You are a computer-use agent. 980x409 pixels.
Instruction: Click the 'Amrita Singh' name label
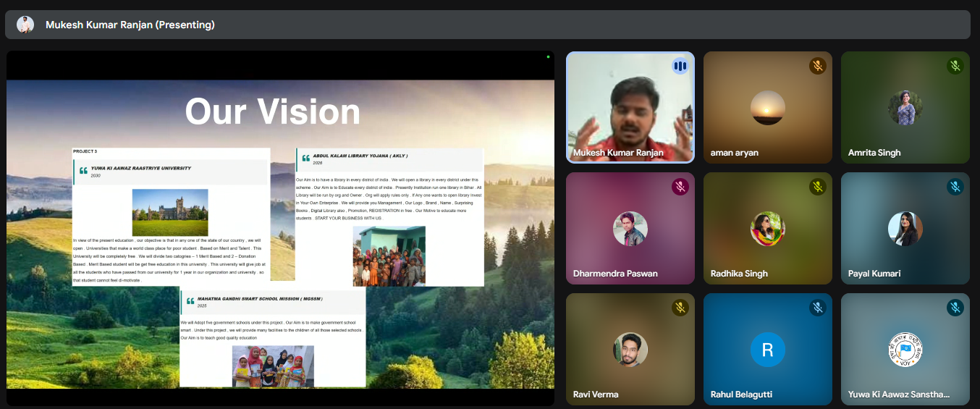pos(874,153)
